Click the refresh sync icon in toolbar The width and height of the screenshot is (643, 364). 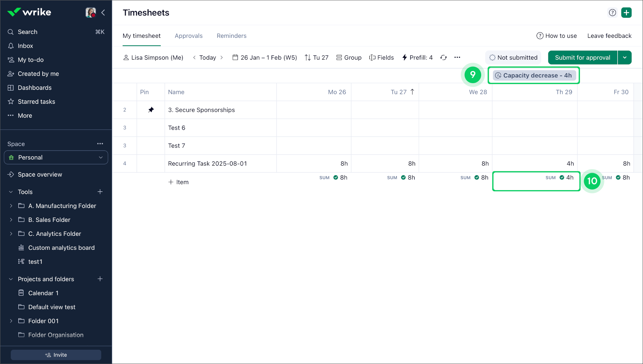[x=443, y=57]
